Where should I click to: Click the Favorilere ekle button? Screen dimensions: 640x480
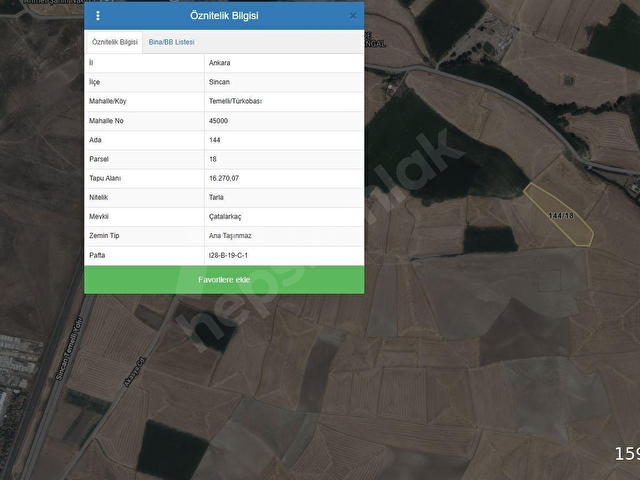(x=224, y=280)
